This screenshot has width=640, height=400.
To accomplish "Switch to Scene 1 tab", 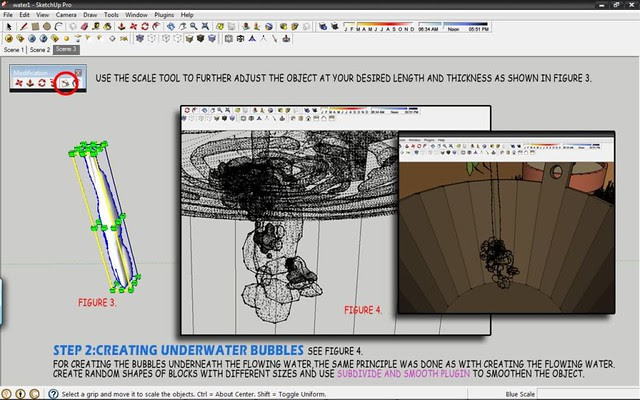I will [14, 49].
